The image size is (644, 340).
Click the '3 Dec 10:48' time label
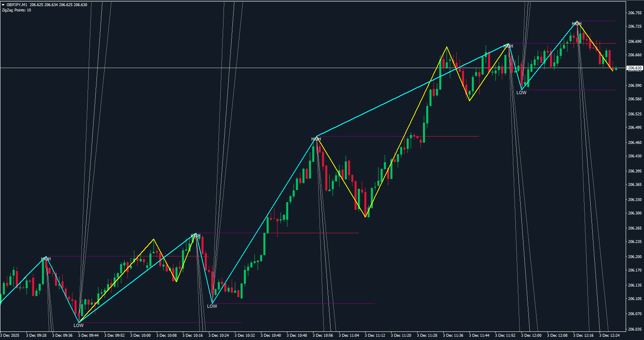click(297, 336)
